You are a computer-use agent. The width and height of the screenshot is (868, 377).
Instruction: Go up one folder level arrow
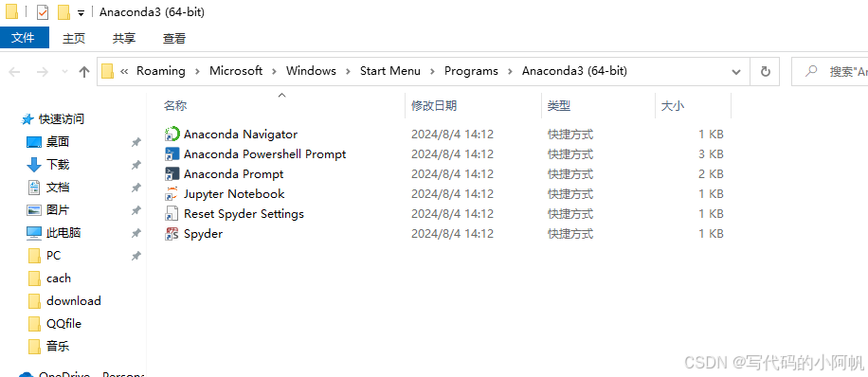(84, 71)
